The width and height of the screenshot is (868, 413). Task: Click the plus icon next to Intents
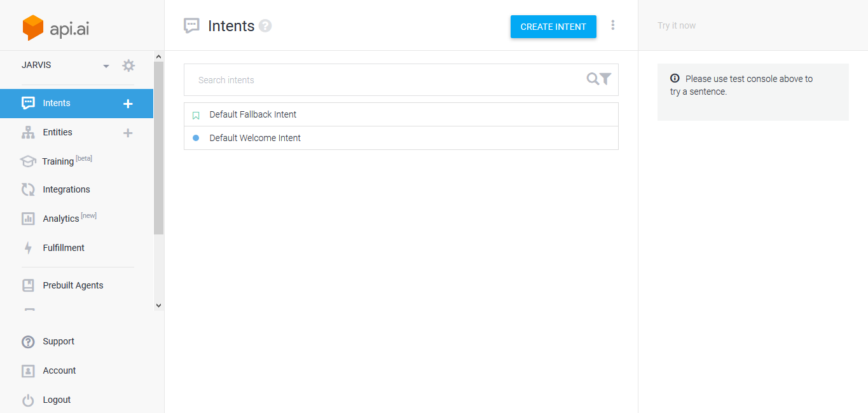[128, 103]
